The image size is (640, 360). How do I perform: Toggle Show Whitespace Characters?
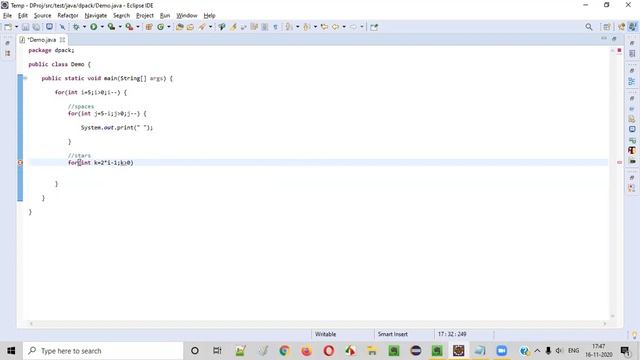click(x=276, y=27)
